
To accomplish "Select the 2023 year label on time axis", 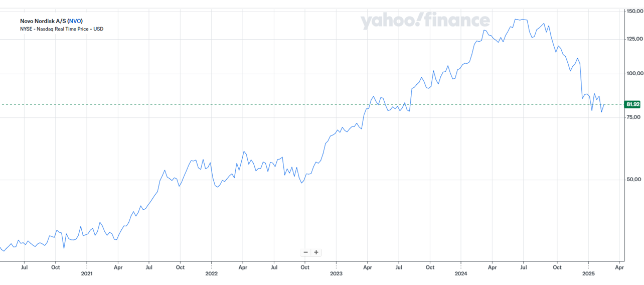I will pos(336,274).
